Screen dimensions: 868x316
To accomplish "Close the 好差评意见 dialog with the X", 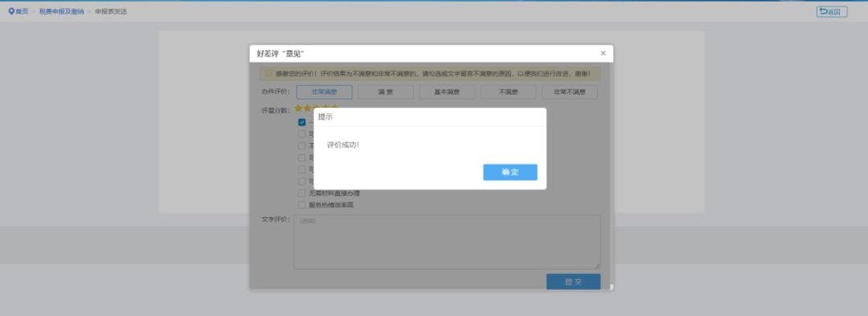I will click(x=604, y=53).
